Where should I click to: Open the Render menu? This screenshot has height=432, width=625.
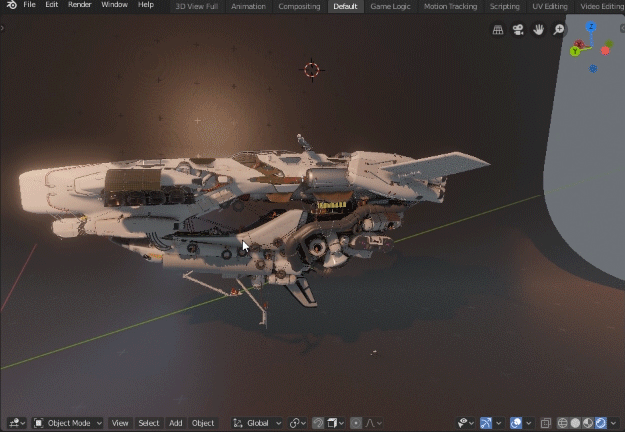pos(79,6)
